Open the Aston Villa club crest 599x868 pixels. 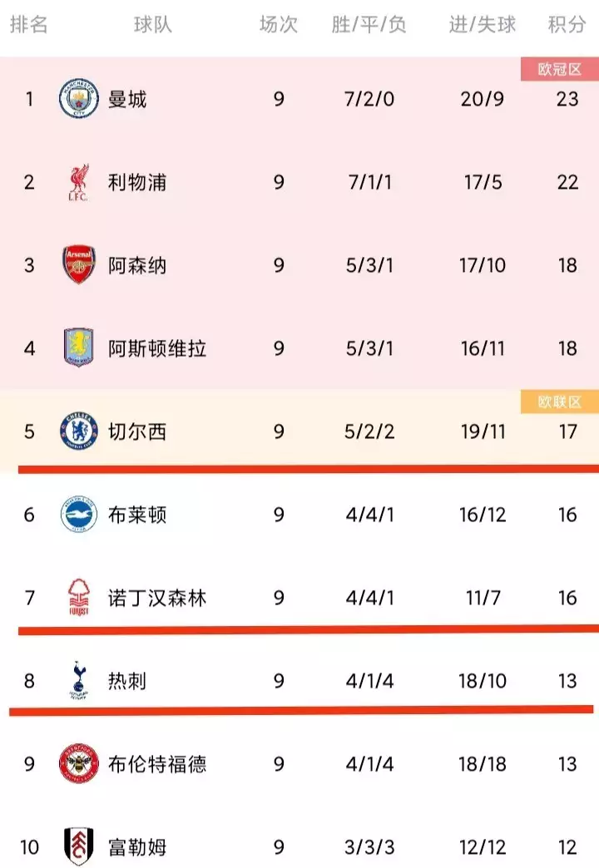79,348
